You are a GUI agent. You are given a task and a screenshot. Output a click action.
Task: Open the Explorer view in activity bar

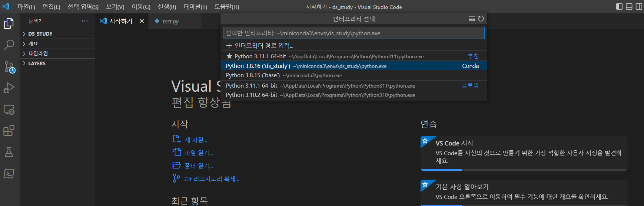[9, 24]
